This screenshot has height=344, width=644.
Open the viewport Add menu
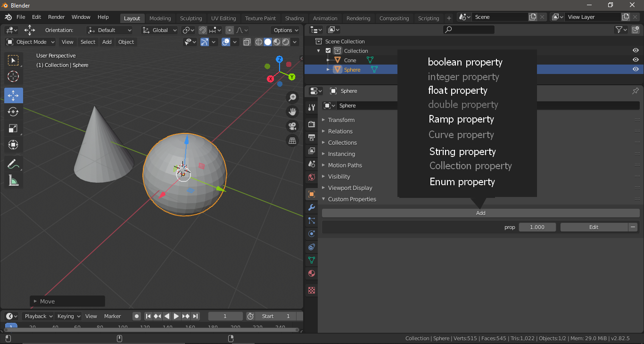[107, 42]
